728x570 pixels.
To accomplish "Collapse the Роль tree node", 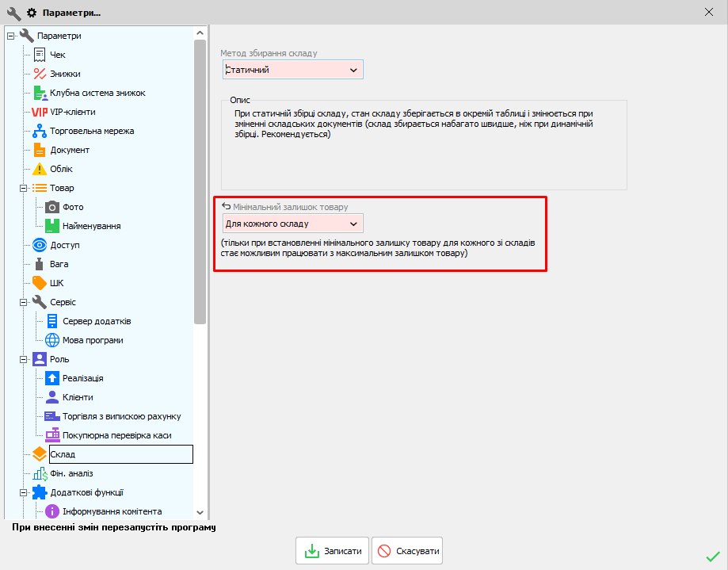I will pyautogui.click(x=23, y=360).
